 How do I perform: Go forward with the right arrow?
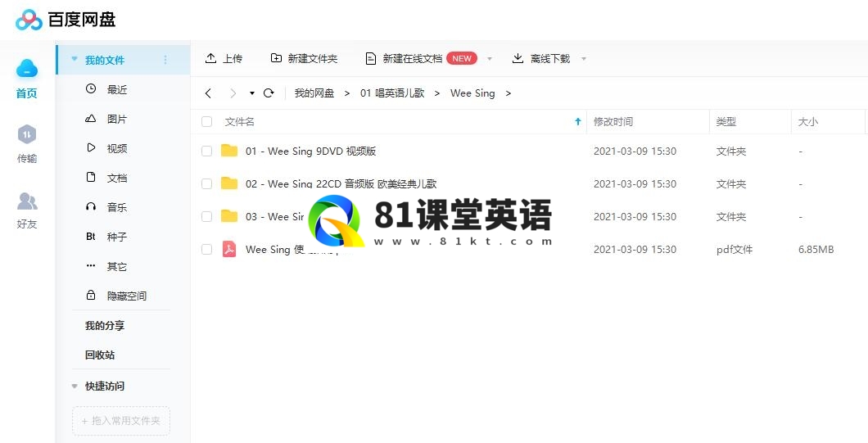coord(233,93)
